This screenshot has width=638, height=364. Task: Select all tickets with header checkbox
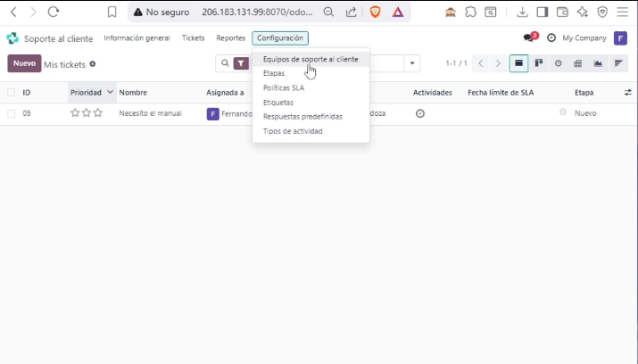click(12, 93)
